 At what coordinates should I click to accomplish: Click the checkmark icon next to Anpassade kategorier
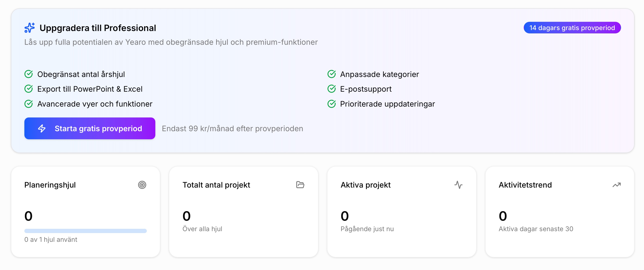pyautogui.click(x=331, y=74)
